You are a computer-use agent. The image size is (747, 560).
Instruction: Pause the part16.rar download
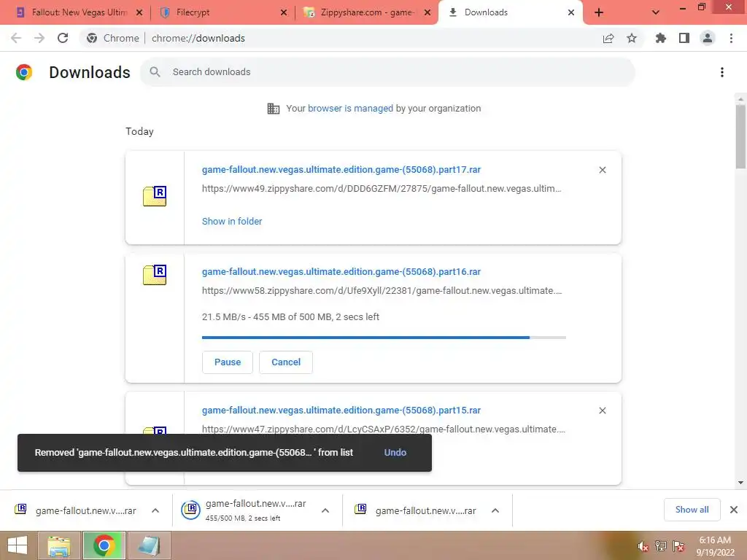click(x=228, y=362)
